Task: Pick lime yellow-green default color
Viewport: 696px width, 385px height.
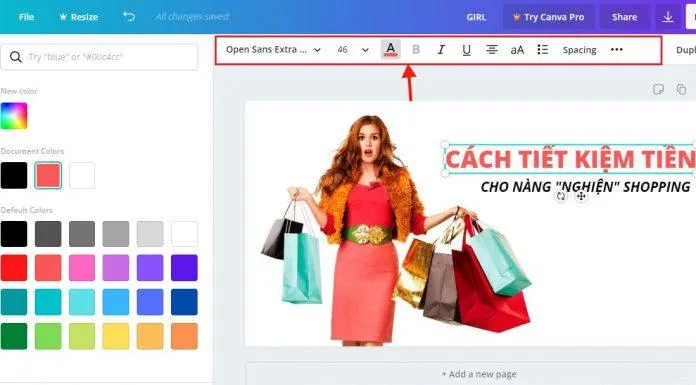Action: coord(82,336)
